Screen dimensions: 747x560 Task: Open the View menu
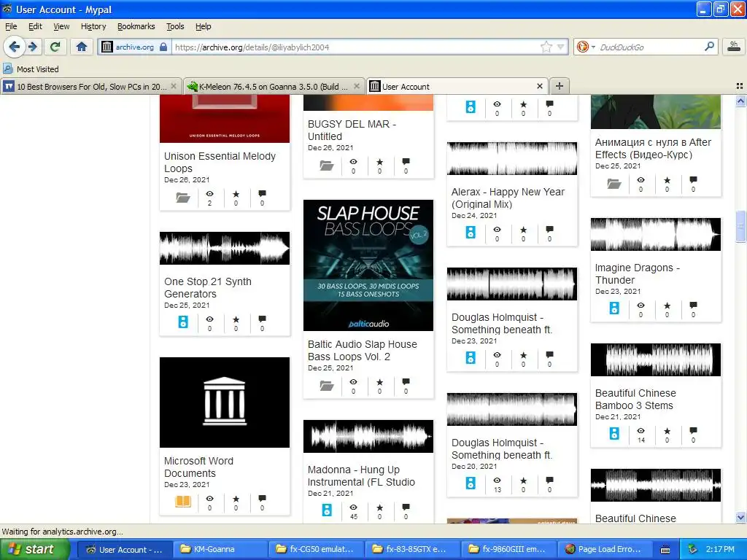click(x=61, y=26)
